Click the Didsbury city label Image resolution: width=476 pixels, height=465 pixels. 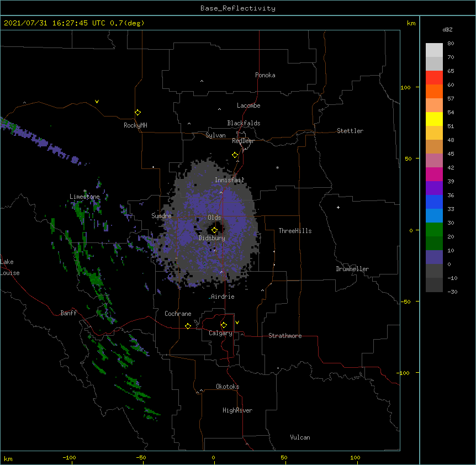click(212, 238)
